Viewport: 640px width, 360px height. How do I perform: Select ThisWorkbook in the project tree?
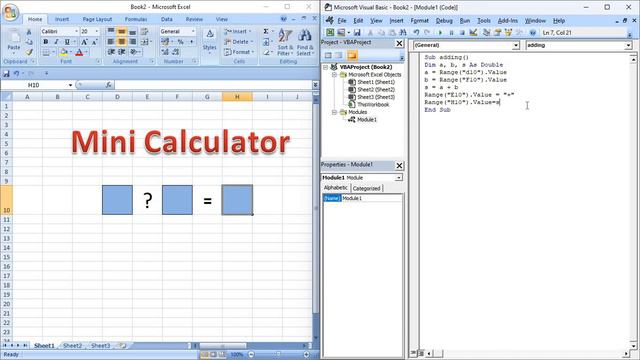click(373, 104)
